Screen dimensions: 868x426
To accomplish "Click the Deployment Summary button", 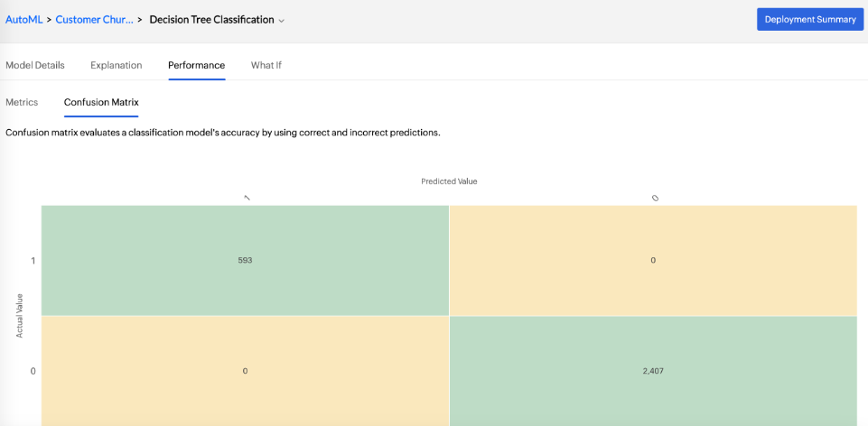I will 809,19.
